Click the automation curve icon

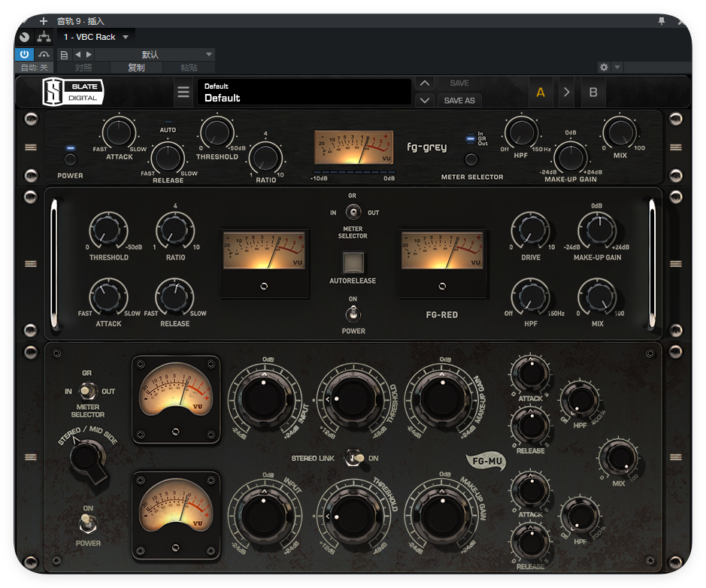44,54
